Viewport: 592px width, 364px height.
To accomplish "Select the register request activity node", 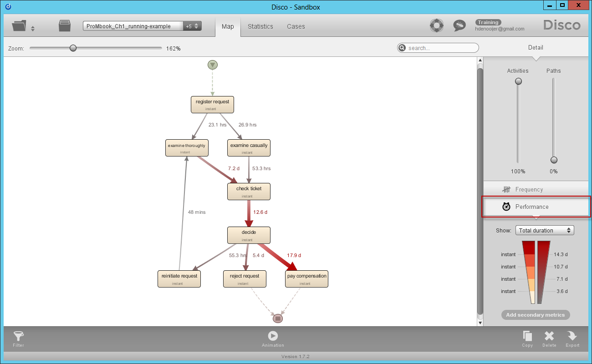I will (212, 105).
